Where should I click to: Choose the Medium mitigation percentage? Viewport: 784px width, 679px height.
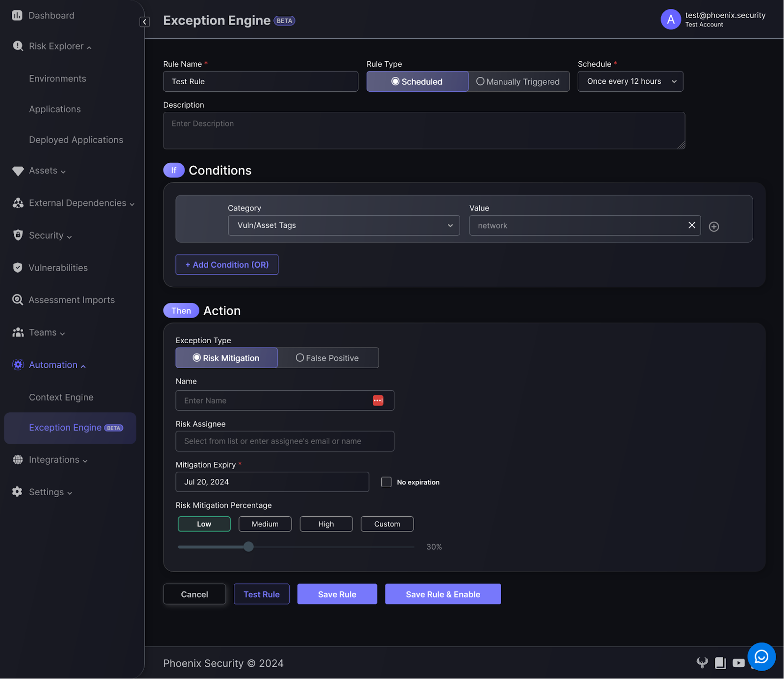(265, 524)
